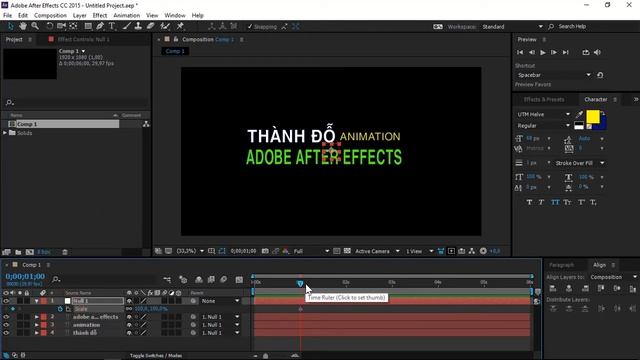Play the preview
The width and height of the screenshot is (640, 360).
[x=543, y=53]
